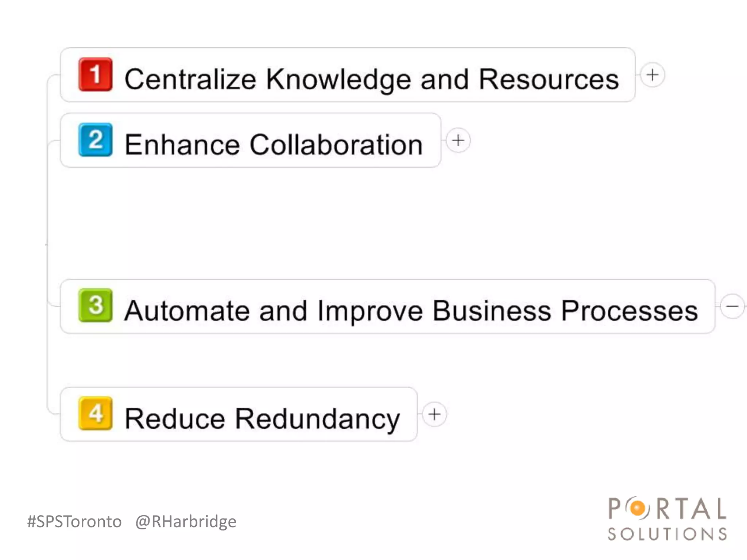Viewport: 747px width, 560px height.
Task: Click the letter L in PORTAL
Action: tap(721, 508)
